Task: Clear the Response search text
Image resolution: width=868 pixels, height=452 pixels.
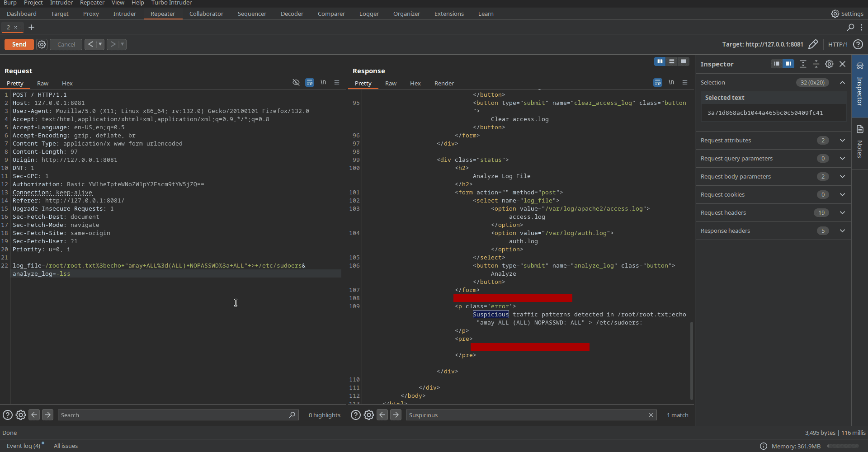Action: pos(651,415)
